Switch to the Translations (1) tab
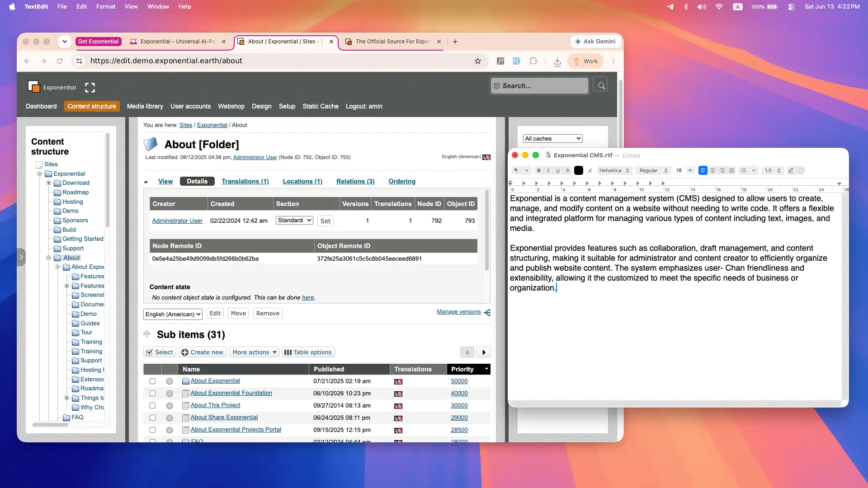 [245, 181]
